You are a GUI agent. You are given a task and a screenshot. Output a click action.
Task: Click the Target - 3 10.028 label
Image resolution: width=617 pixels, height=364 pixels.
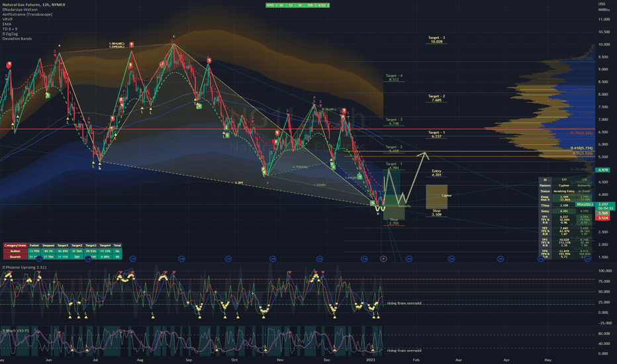436,40
